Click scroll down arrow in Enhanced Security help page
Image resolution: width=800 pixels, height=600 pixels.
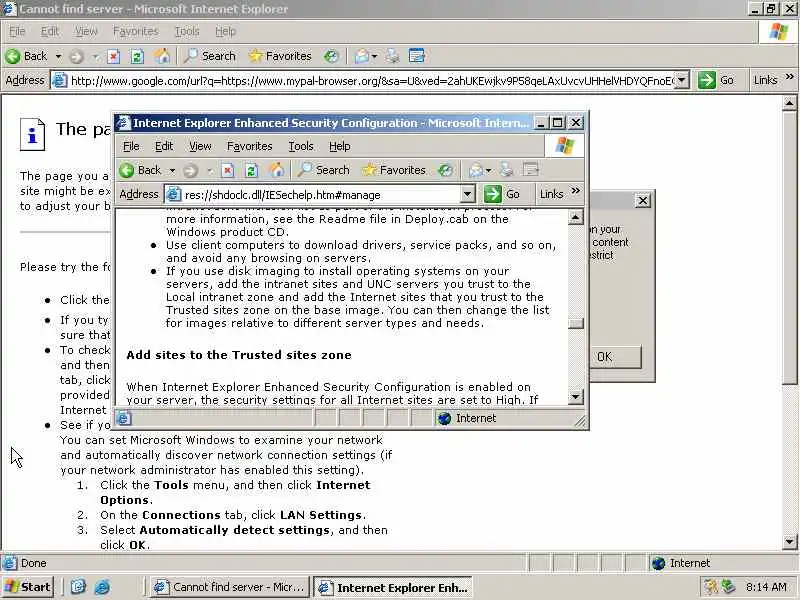click(576, 396)
